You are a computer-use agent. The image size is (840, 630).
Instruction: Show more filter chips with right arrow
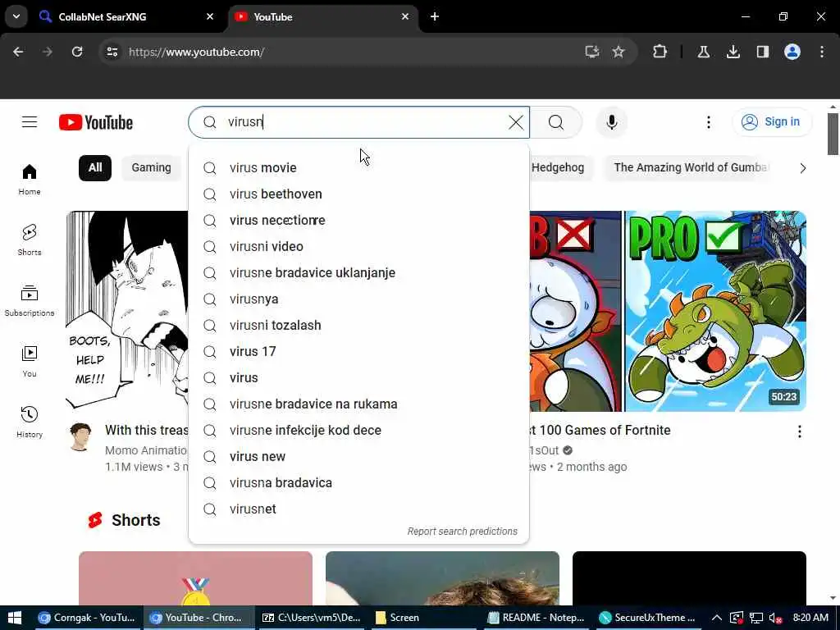tap(802, 168)
